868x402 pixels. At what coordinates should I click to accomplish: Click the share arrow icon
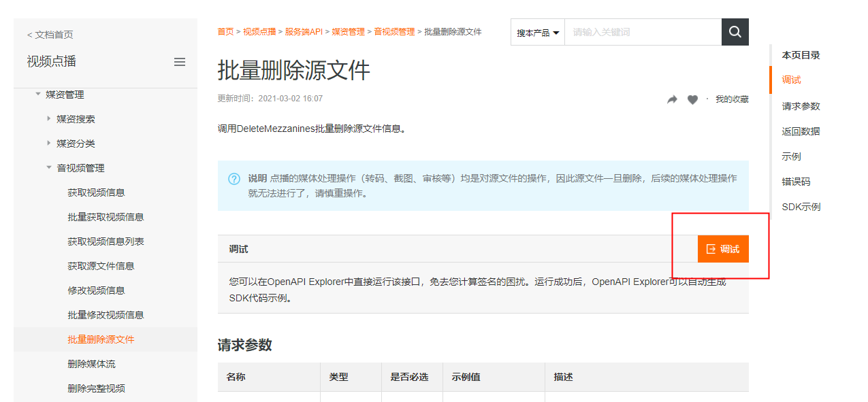[672, 99]
